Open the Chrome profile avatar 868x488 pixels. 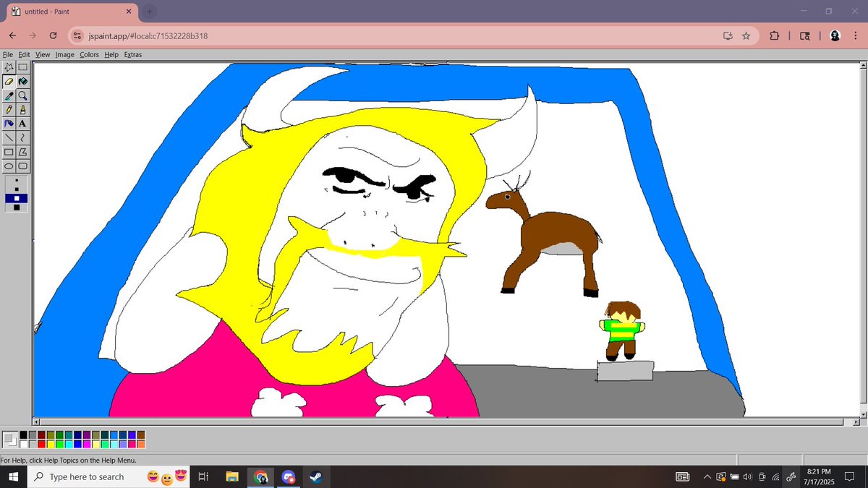coord(835,35)
